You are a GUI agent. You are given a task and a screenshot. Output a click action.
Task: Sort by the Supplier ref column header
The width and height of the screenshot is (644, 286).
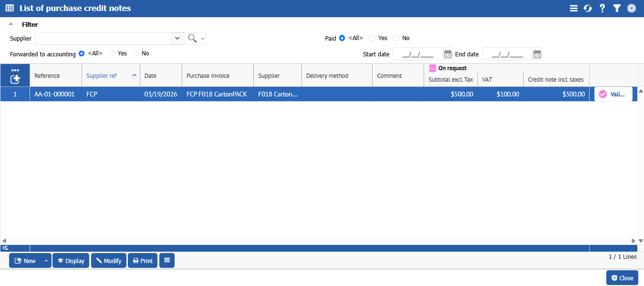point(102,75)
